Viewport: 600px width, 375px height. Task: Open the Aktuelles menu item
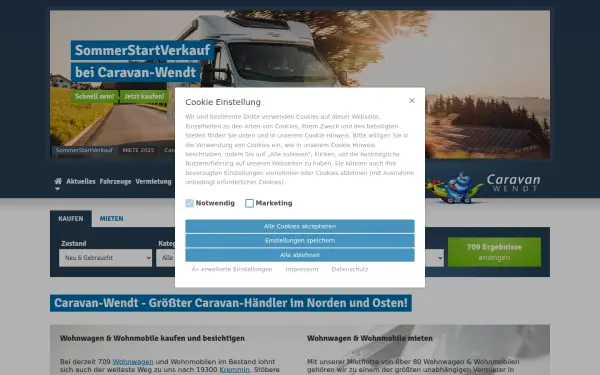click(81, 181)
